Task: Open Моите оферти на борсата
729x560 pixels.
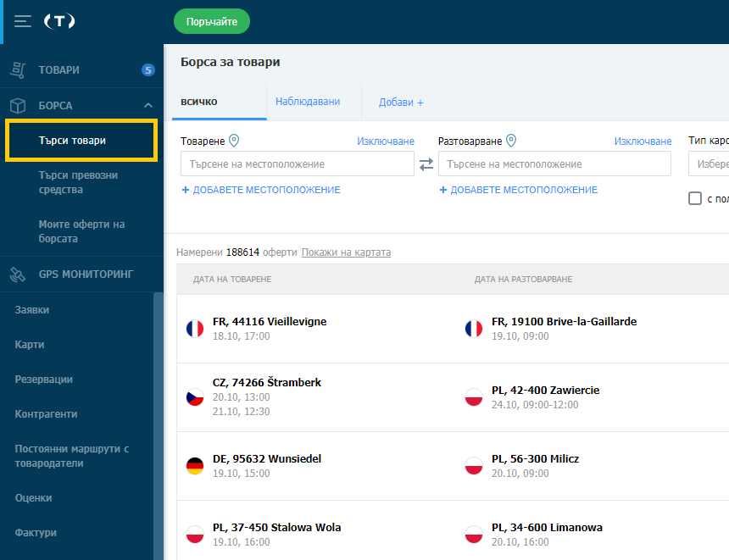Action: [x=82, y=231]
